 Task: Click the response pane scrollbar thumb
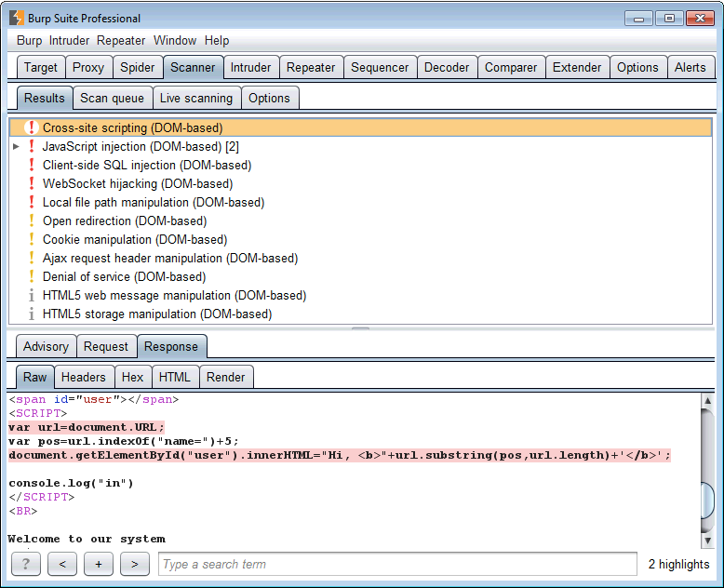707,501
